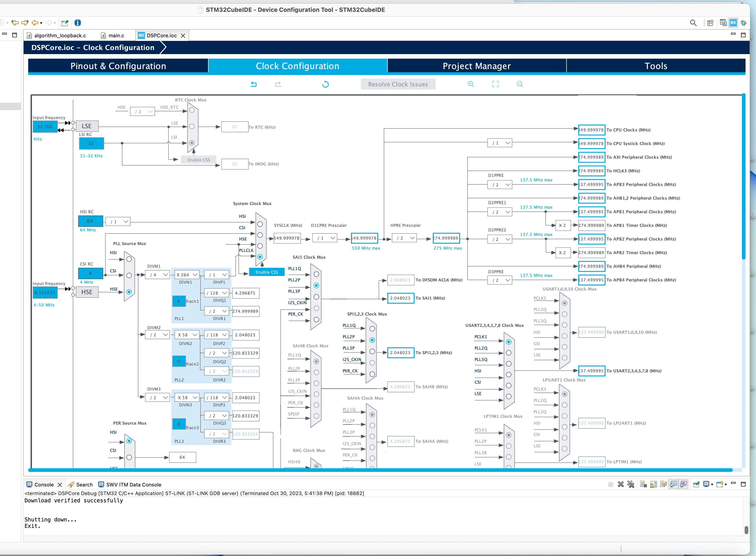Screen dimensions: 756x556
Task: Select HSE in the PLL Source Mux
Action: (x=129, y=292)
